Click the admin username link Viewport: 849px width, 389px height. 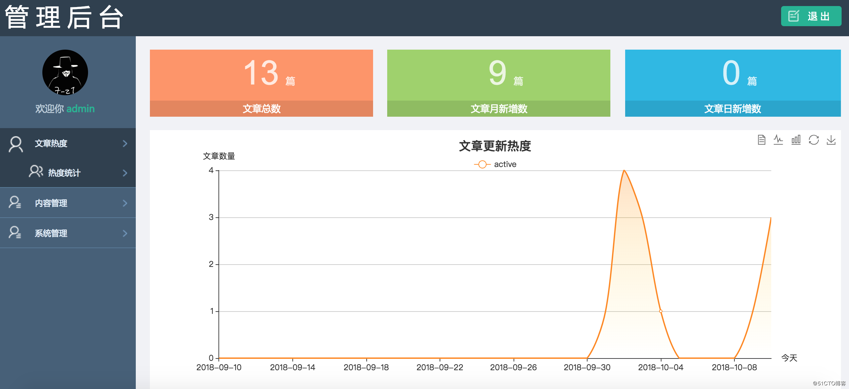click(x=81, y=108)
